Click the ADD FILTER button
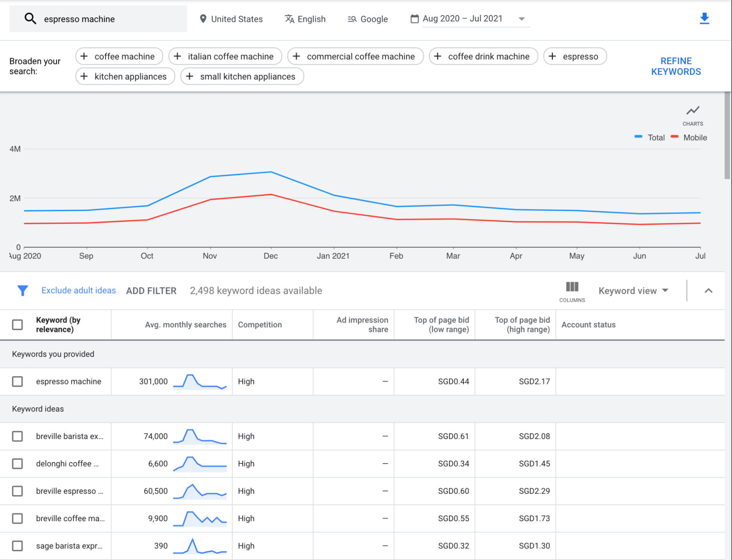This screenshot has width=732, height=560. pos(151,291)
